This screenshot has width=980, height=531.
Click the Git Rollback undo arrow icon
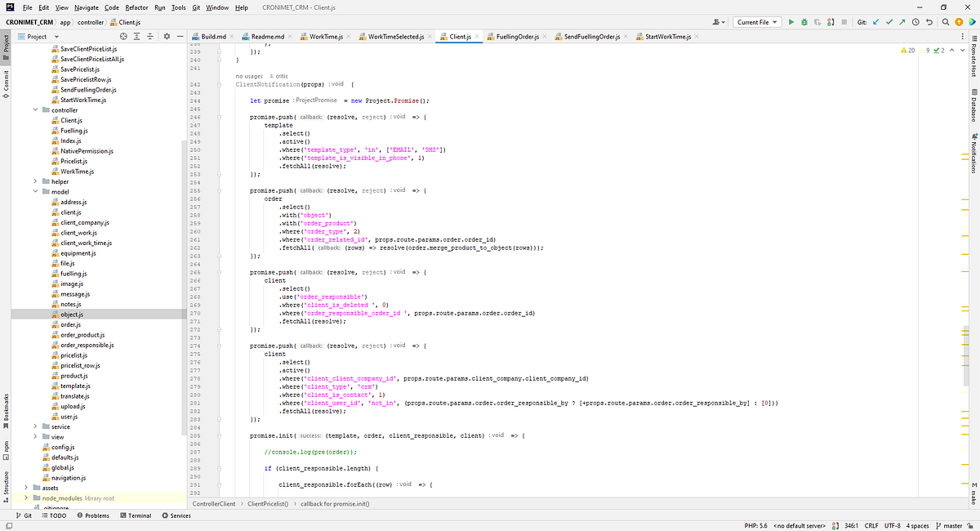tap(929, 22)
